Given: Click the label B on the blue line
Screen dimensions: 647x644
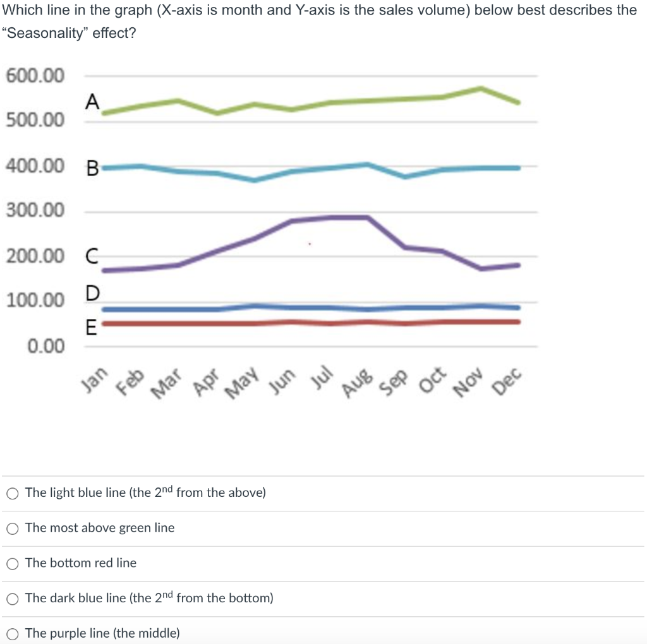Looking at the screenshot, I should (x=92, y=167).
